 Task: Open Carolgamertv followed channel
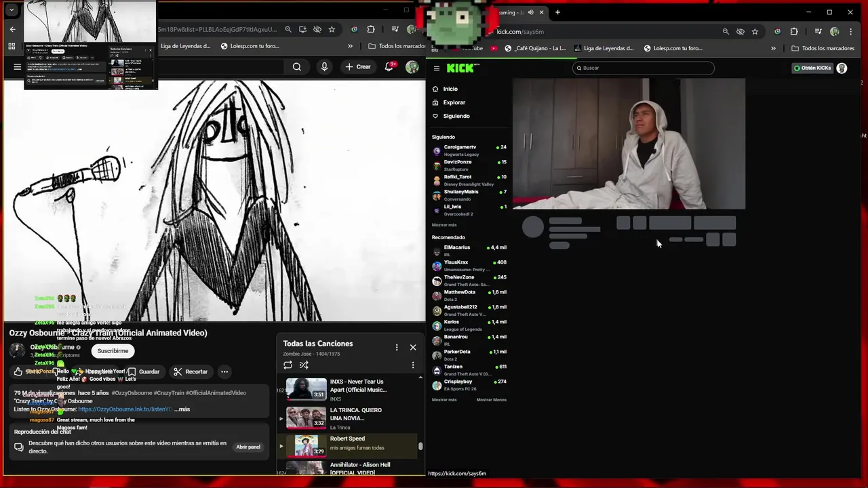(469, 150)
